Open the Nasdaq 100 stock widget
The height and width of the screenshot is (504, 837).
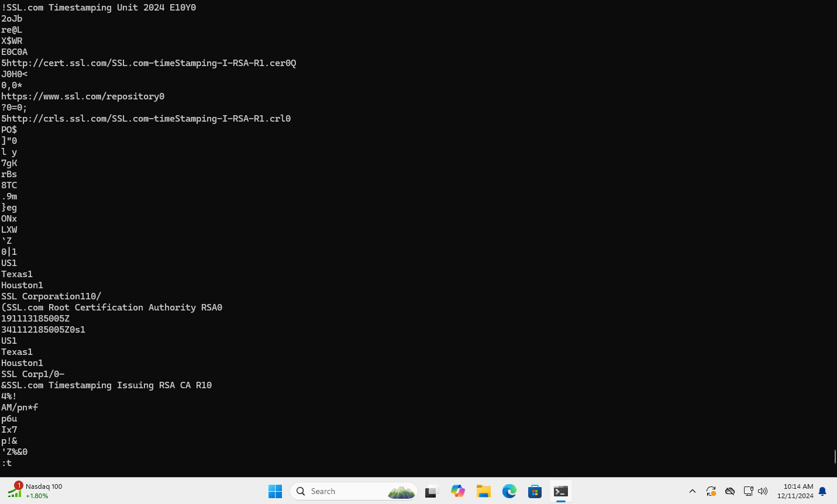(35, 491)
